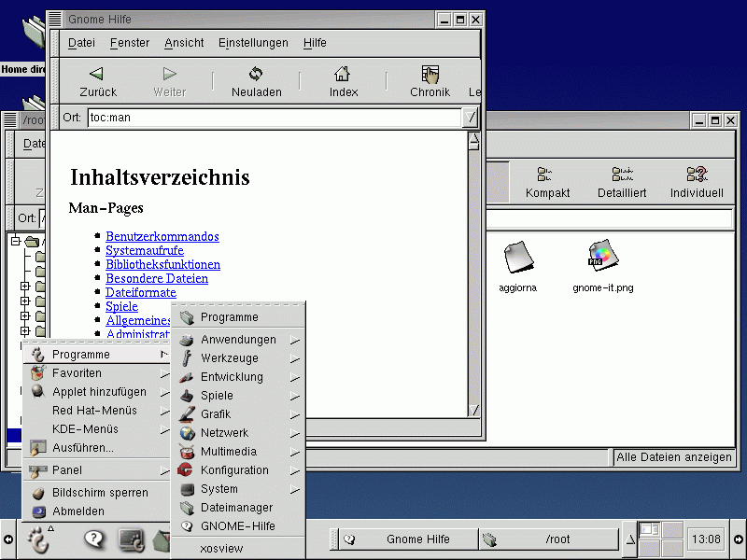Follow the Benutzerkommandos link
The width and height of the screenshot is (747, 560).
coord(162,237)
